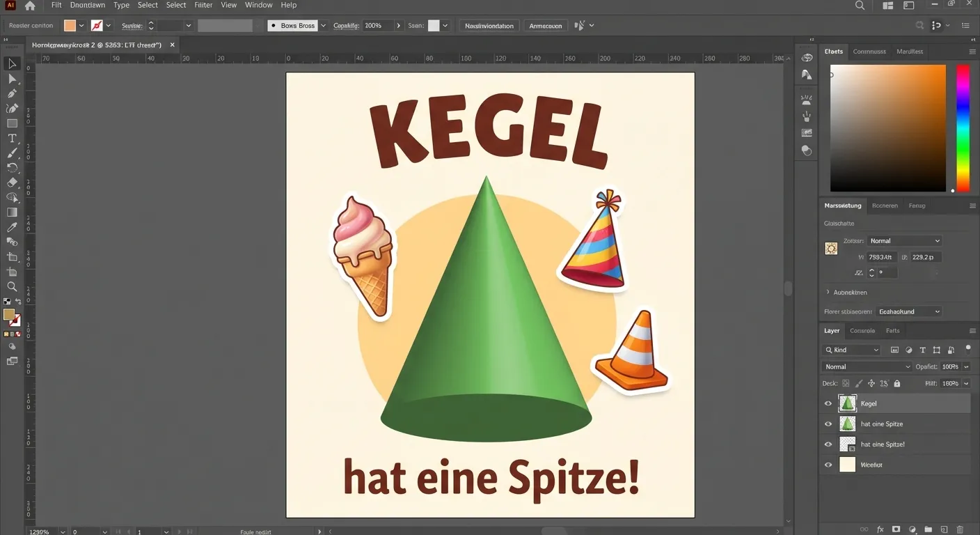This screenshot has height=535, width=980.
Task: Hide the Kegel layer
Action: click(x=828, y=403)
